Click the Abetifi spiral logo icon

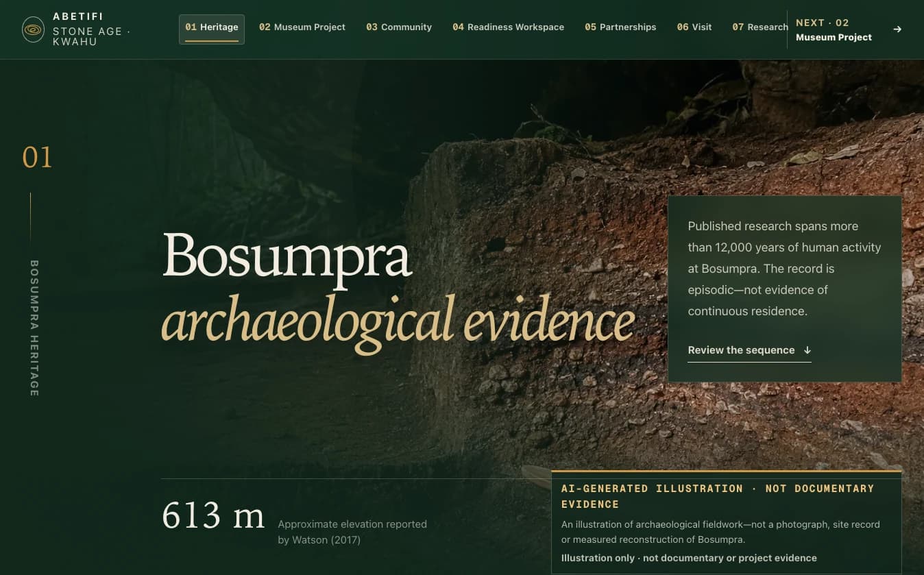33,29
